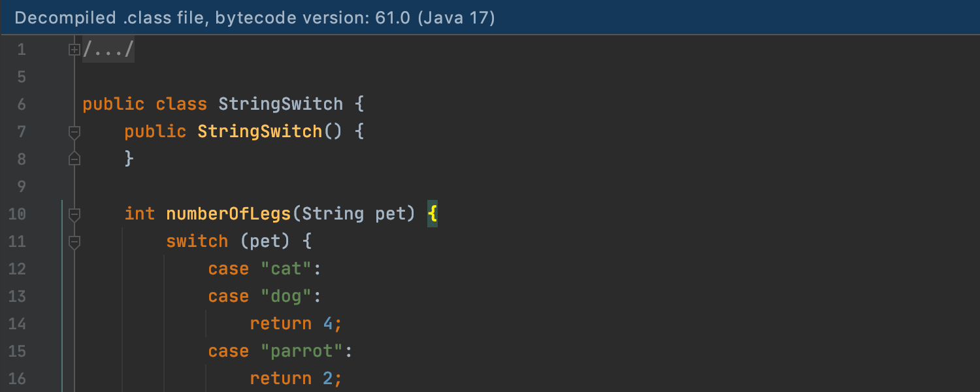
Task: Click the highlighted yellow opening brace
Action: coord(433,214)
